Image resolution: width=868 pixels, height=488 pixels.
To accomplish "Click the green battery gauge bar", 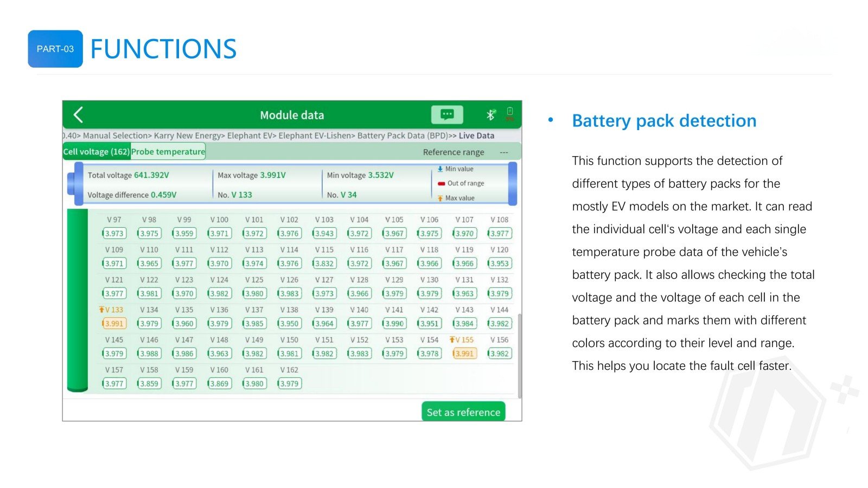I will 77,300.
